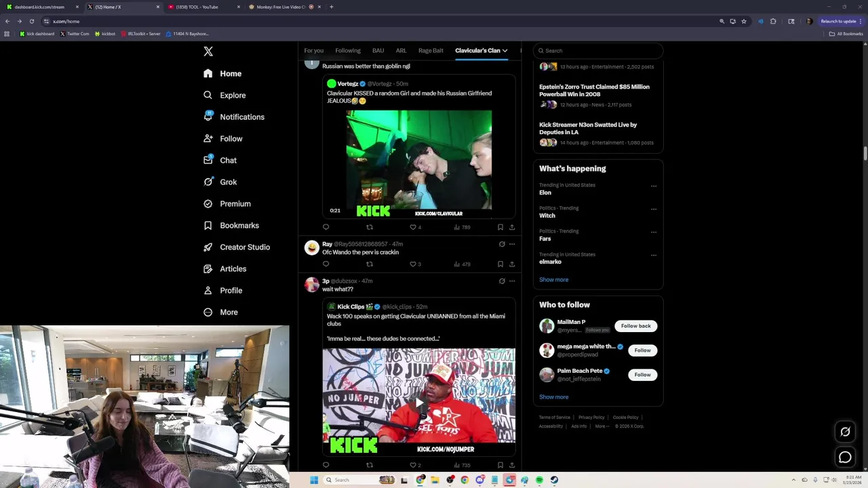Like the 3p post with 2 likes

[x=415, y=465]
